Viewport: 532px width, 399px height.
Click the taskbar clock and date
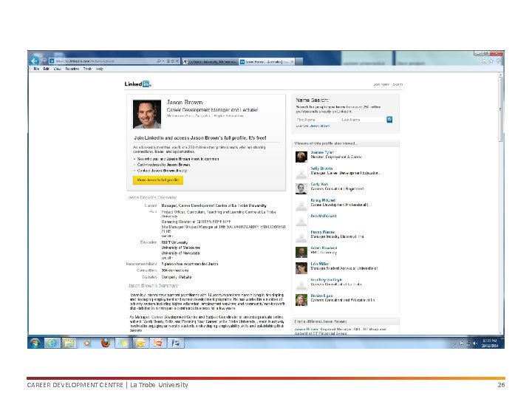(490, 343)
